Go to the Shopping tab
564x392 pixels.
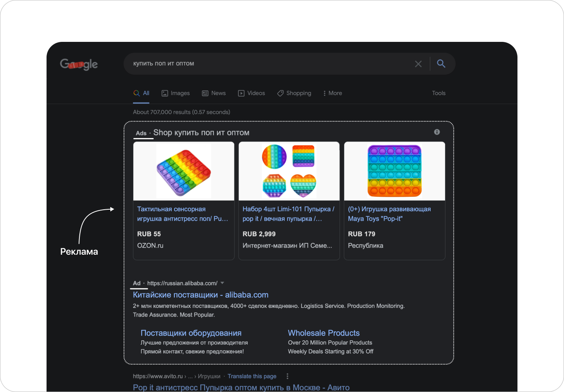[x=294, y=93]
